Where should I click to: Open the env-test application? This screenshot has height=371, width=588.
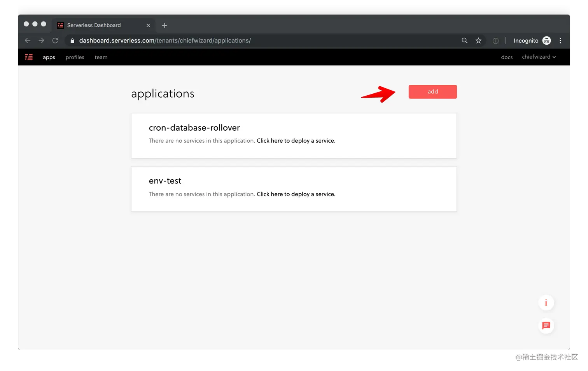click(165, 181)
